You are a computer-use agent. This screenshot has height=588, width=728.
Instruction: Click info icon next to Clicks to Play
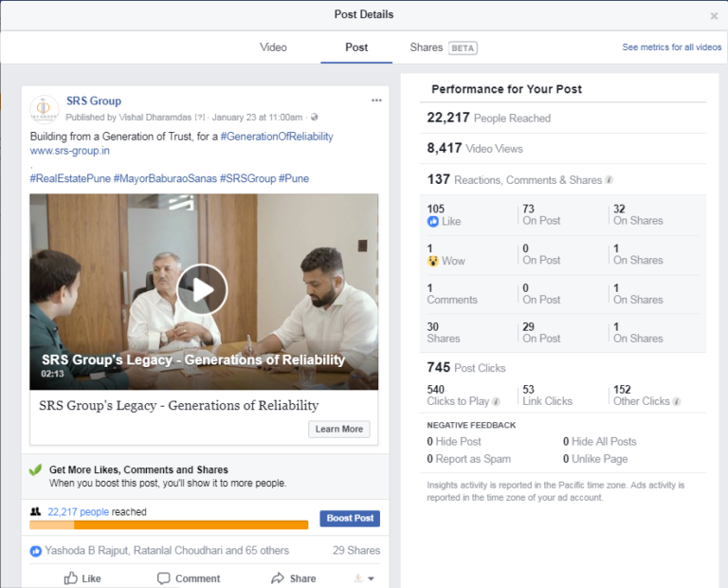(496, 402)
